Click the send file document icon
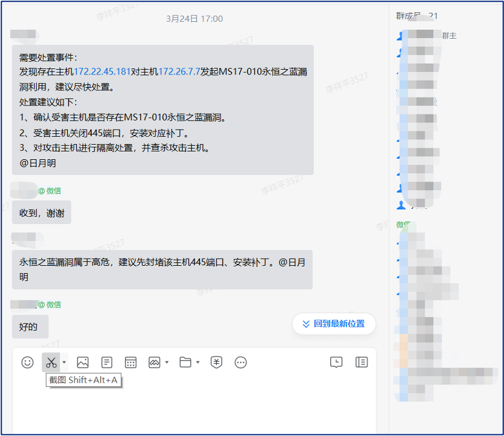 click(x=107, y=362)
